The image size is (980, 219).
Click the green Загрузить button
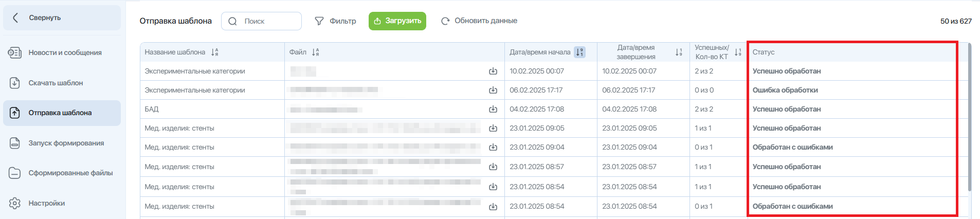click(x=397, y=21)
